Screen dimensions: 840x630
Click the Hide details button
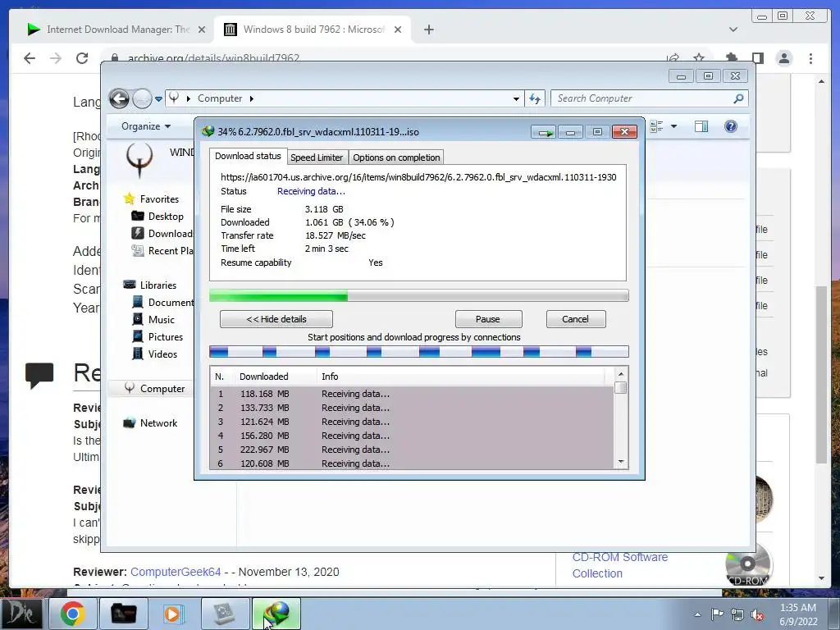pos(276,319)
